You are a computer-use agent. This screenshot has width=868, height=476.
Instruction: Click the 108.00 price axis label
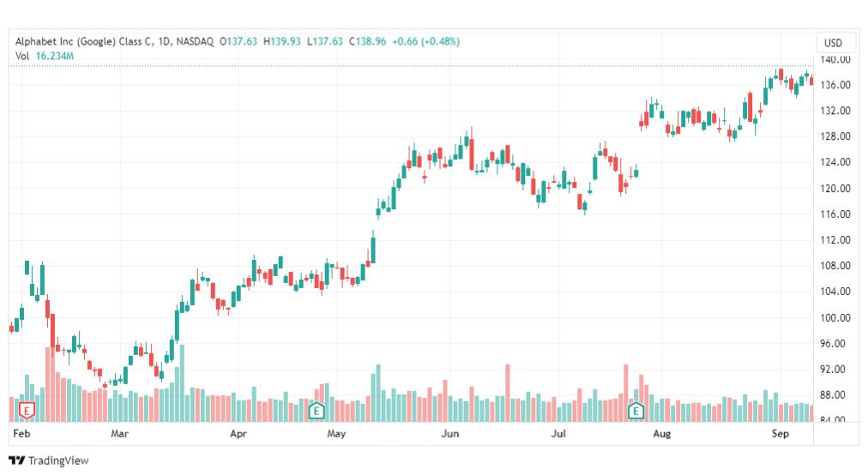pyautogui.click(x=835, y=266)
